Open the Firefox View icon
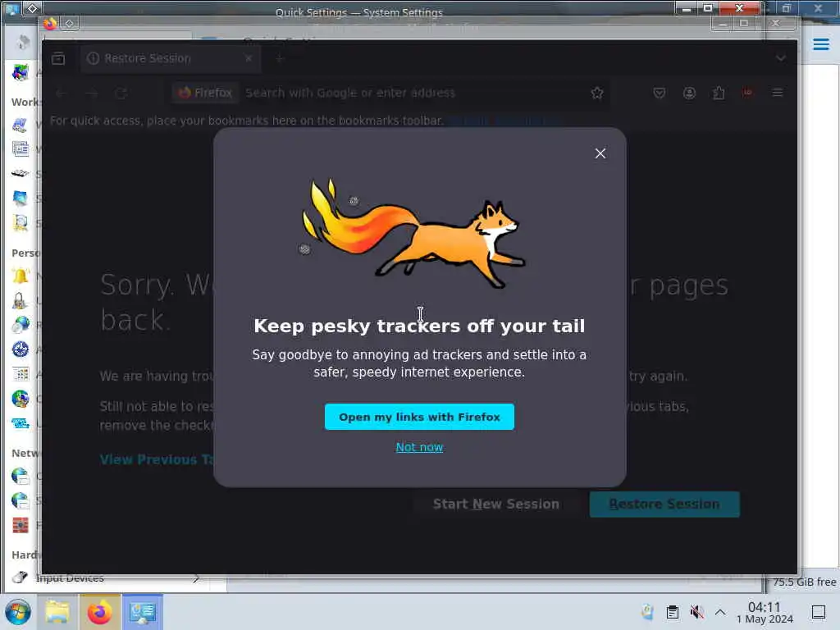The image size is (840, 630). (58, 58)
